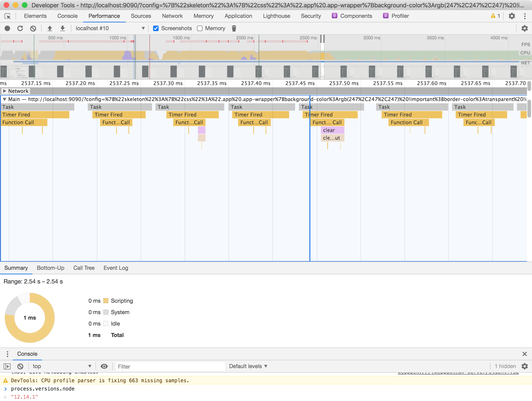Open capture settings gear in Performance toolbar
This screenshot has height=401, width=532.
pos(524,28)
